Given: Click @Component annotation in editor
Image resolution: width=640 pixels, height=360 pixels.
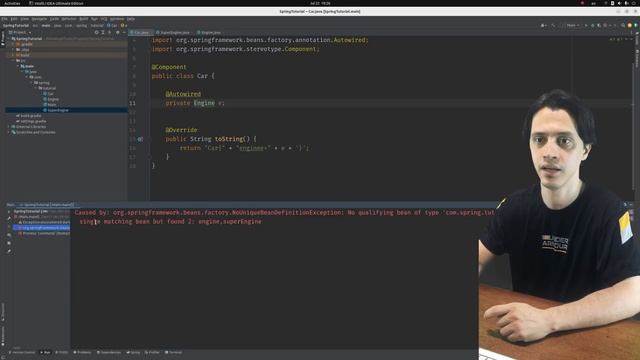Looking at the screenshot, I should (169, 67).
